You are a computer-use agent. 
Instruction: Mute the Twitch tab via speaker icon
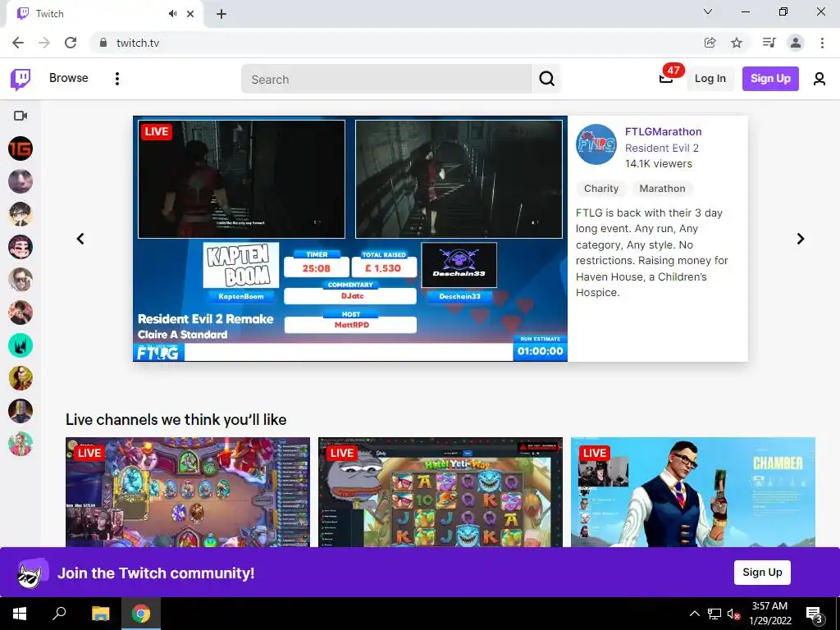[x=172, y=14]
